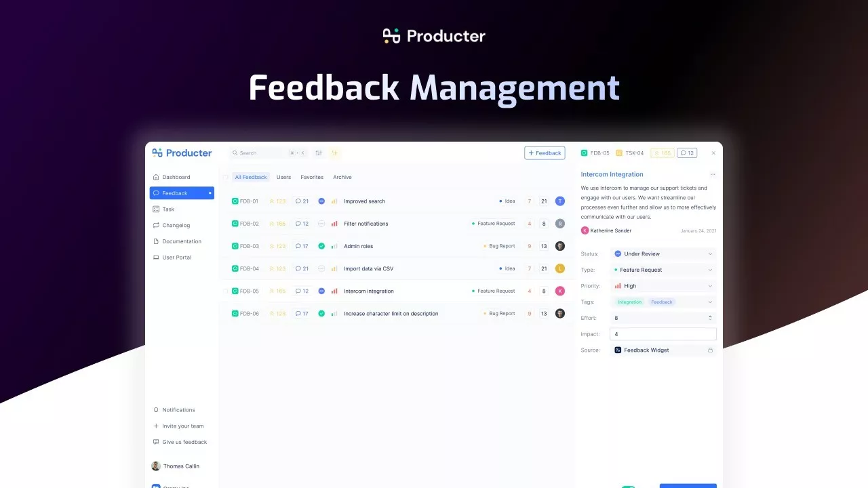Viewport: 868px width, 488px height.
Task: Open the three-dot menu beside Intercom Integration
Action: (x=712, y=175)
